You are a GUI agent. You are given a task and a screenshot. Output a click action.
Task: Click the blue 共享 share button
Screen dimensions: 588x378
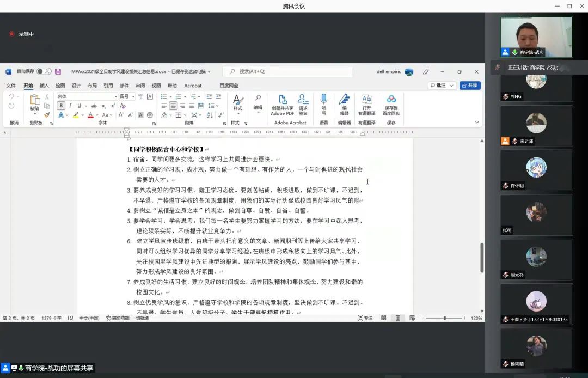coord(470,86)
